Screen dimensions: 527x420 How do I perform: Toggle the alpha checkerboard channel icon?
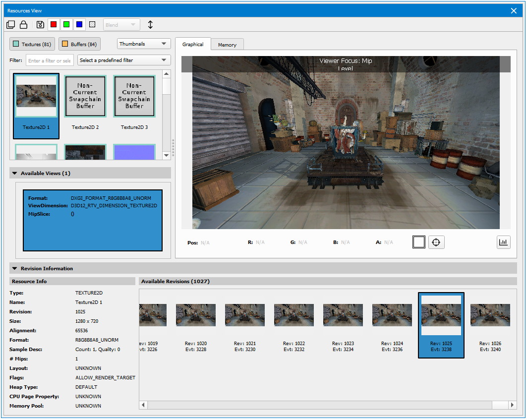click(92, 25)
